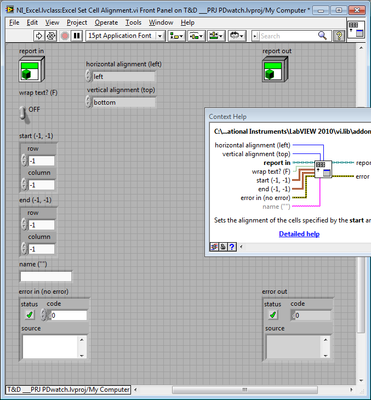Open the Edit menu
Viewport: 371px width, 400px height.
tap(32, 23)
